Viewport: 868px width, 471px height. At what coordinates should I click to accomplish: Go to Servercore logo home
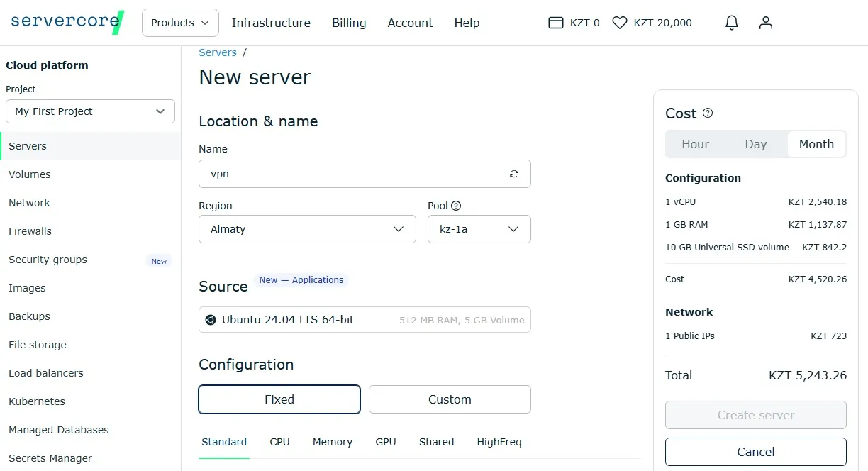[x=67, y=22]
